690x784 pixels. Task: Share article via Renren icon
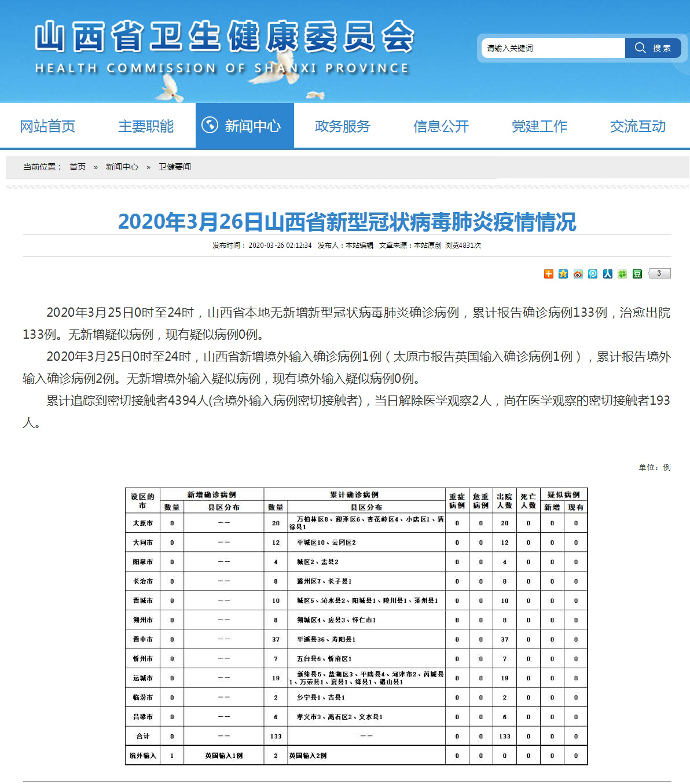pos(607,274)
